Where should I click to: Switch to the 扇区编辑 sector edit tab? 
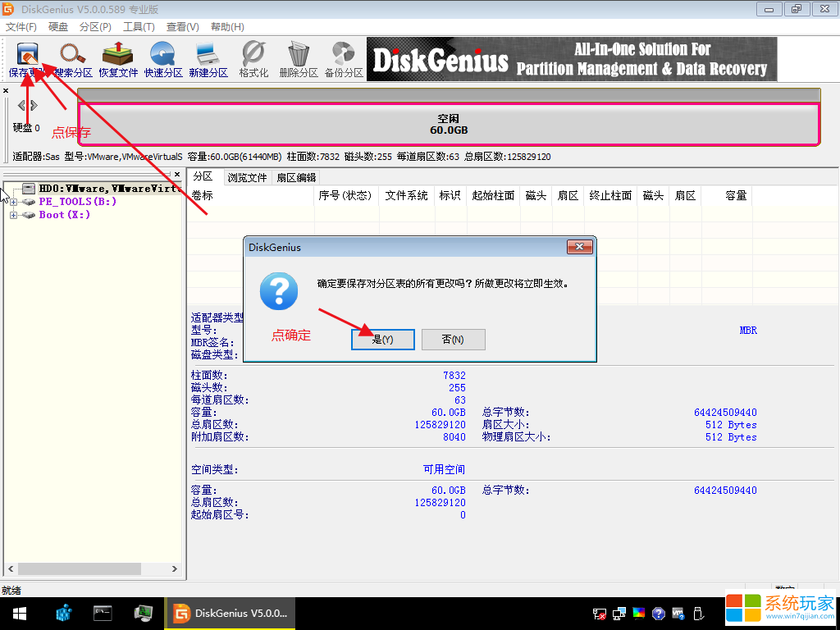coord(295,177)
